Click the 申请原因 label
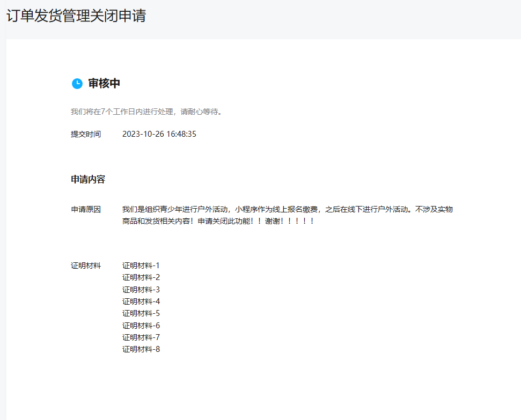 (x=86, y=209)
